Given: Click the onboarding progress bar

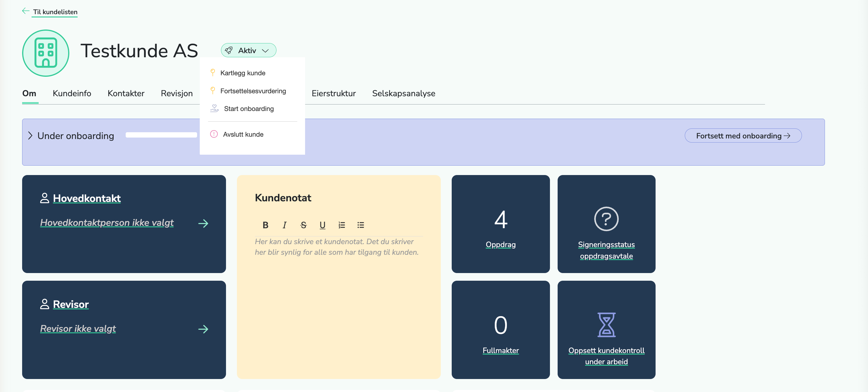Looking at the screenshot, I should [161, 135].
